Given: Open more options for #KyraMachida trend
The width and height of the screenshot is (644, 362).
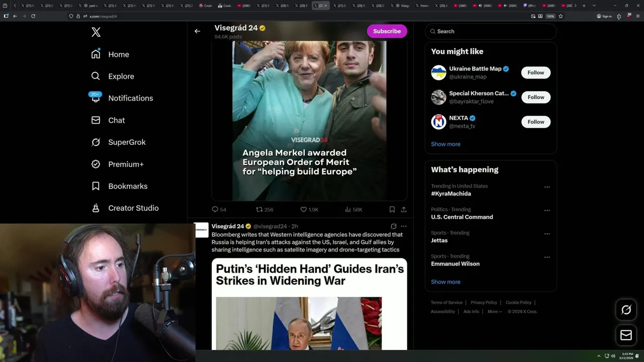Looking at the screenshot, I should click(x=547, y=187).
